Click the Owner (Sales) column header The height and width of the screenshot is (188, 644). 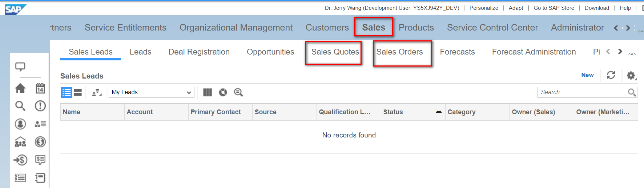point(542,112)
